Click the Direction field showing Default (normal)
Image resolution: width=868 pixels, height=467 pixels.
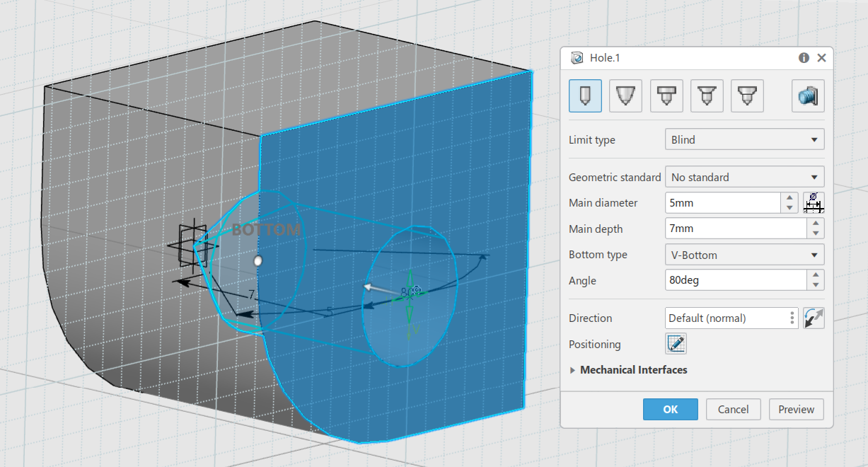727,318
